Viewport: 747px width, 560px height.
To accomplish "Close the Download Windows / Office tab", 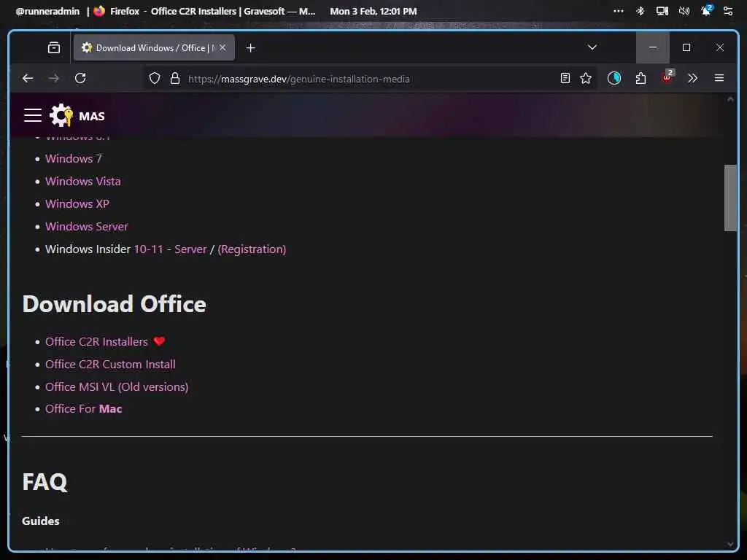I will point(222,47).
